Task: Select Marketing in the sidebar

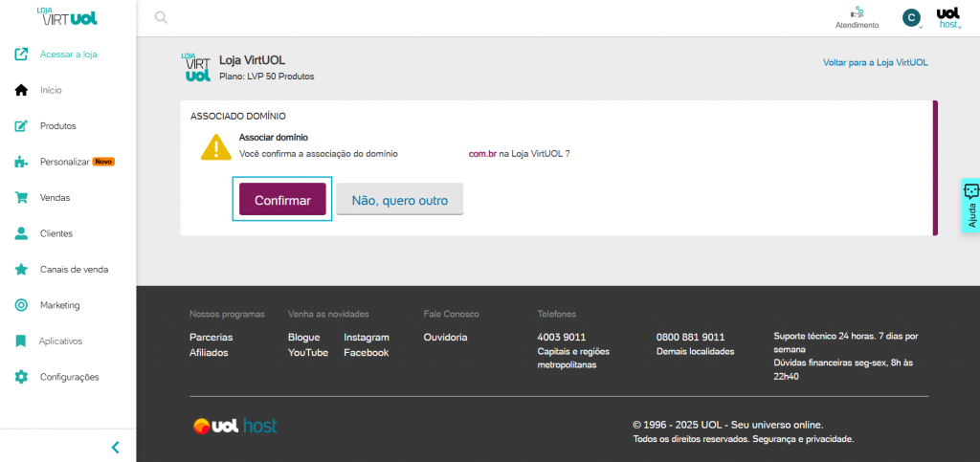Action: coord(60,305)
